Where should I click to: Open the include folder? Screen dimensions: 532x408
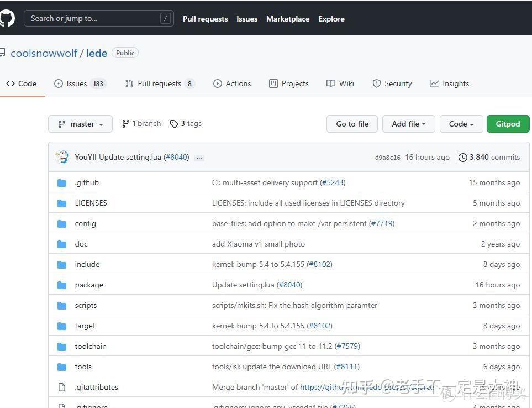tap(87, 264)
